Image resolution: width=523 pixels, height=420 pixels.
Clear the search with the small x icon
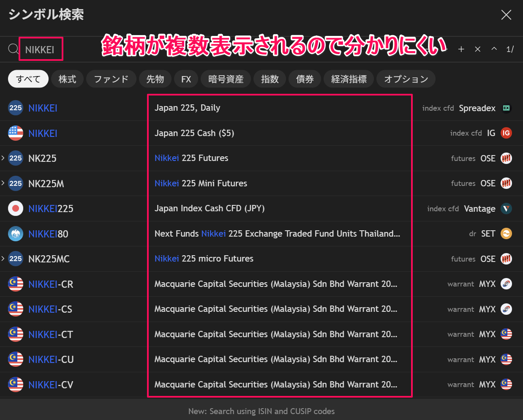pos(478,49)
